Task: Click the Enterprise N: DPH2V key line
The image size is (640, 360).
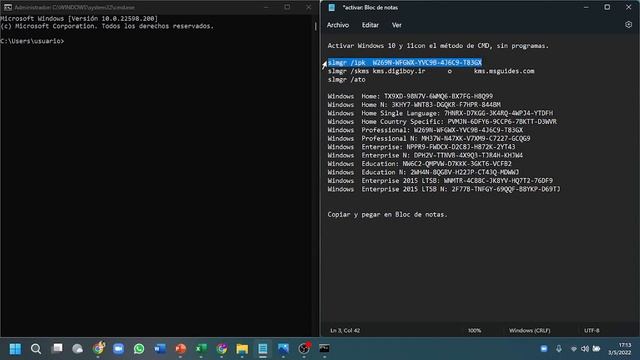Action: click(425, 156)
